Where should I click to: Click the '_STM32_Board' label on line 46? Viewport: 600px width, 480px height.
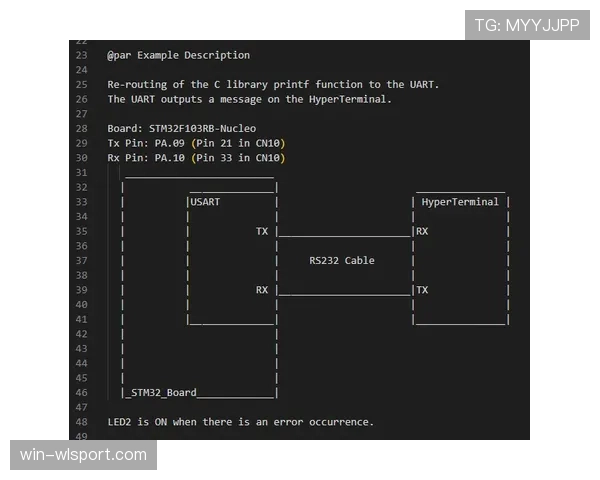pyautogui.click(x=161, y=393)
